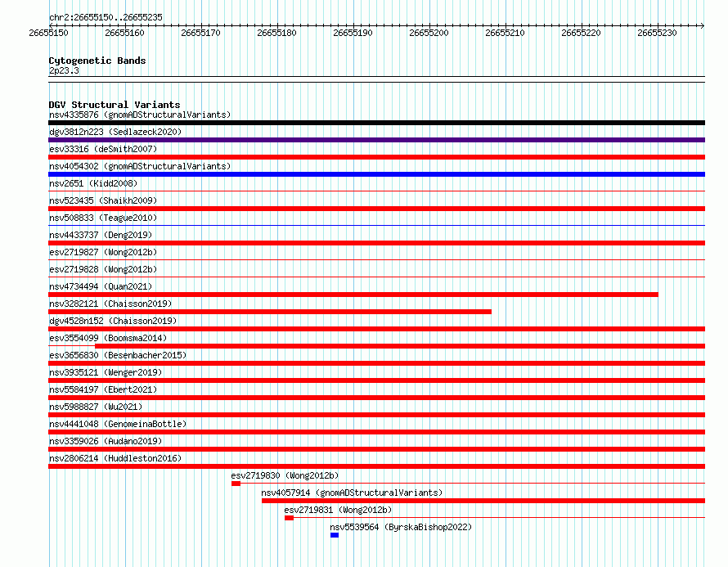Click nsv3282121 Chaisson2019 label

pos(110,304)
